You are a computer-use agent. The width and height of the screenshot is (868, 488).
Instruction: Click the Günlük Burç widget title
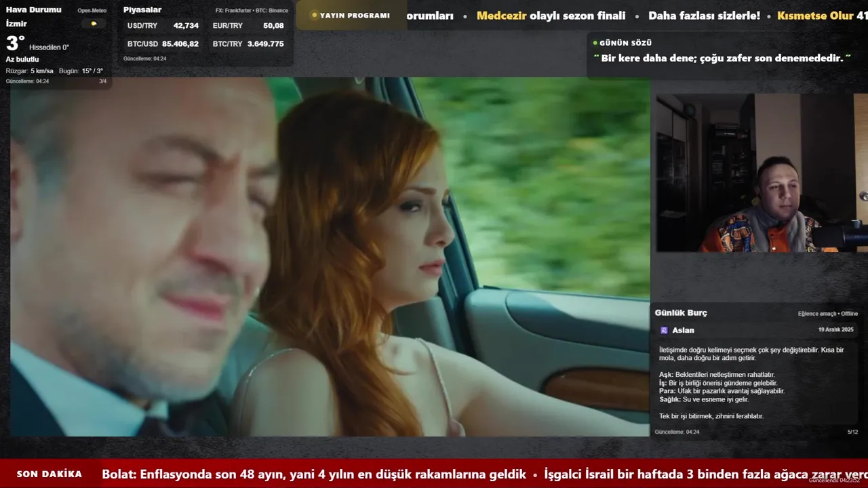[681, 312]
